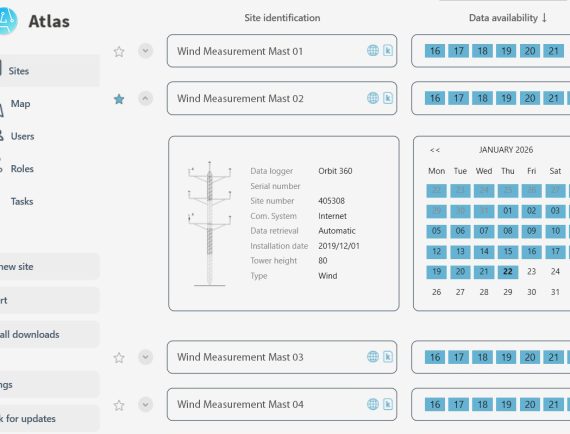Expand details for Wind Measurement Mast 01
This screenshot has width=570, height=434.
pyautogui.click(x=145, y=51)
